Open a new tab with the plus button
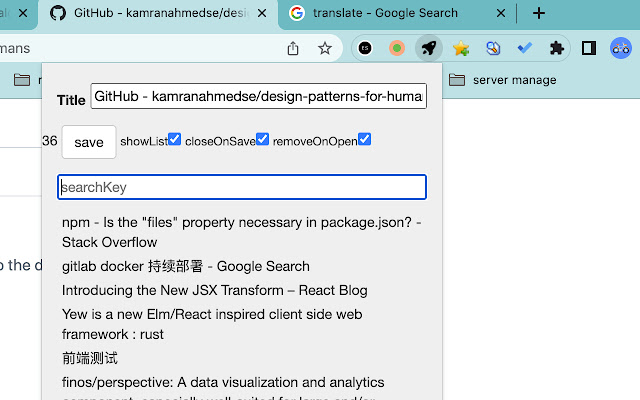The height and width of the screenshot is (400, 640). [x=539, y=13]
